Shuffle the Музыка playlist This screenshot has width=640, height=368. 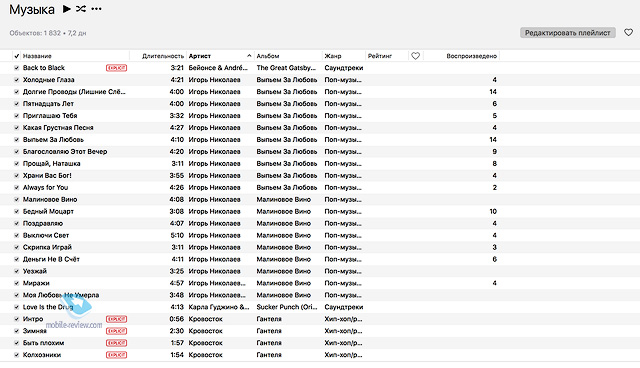(x=81, y=9)
